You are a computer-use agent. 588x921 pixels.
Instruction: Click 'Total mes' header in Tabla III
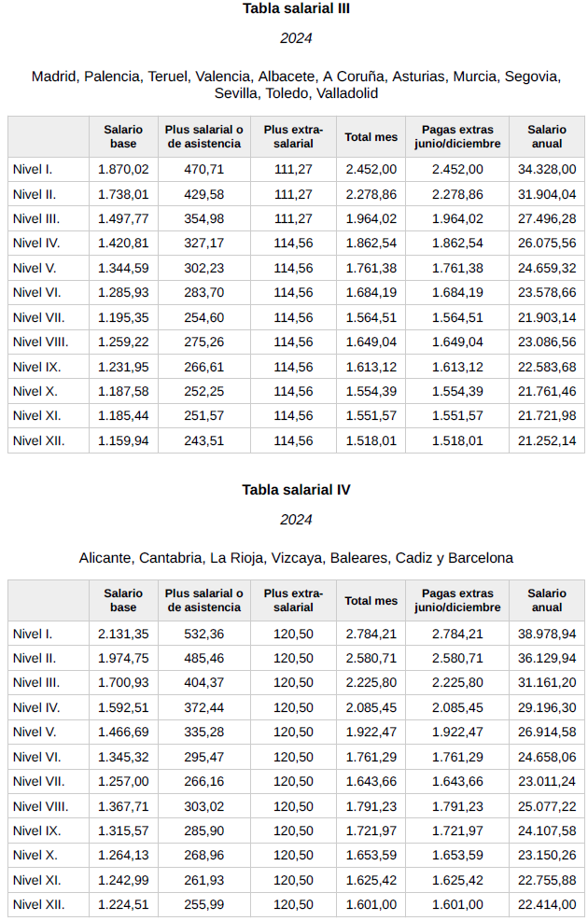point(371,137)
